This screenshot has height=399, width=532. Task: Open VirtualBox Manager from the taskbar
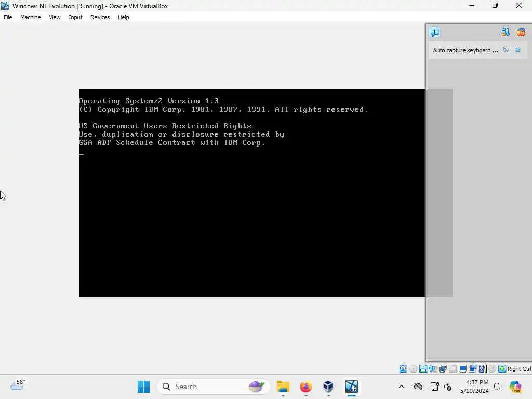(328, 387)
